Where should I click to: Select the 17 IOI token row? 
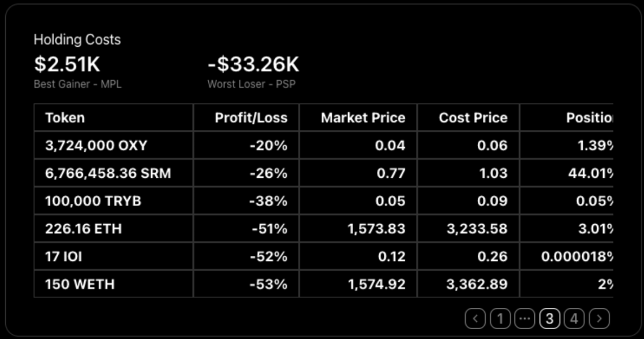coord(63,256)
